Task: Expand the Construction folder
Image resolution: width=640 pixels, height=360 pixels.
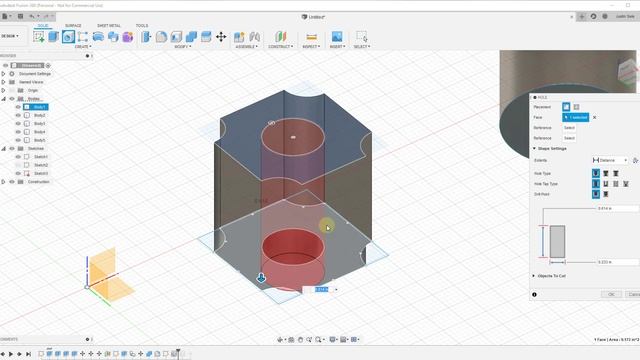Action: tap(3, 182)
